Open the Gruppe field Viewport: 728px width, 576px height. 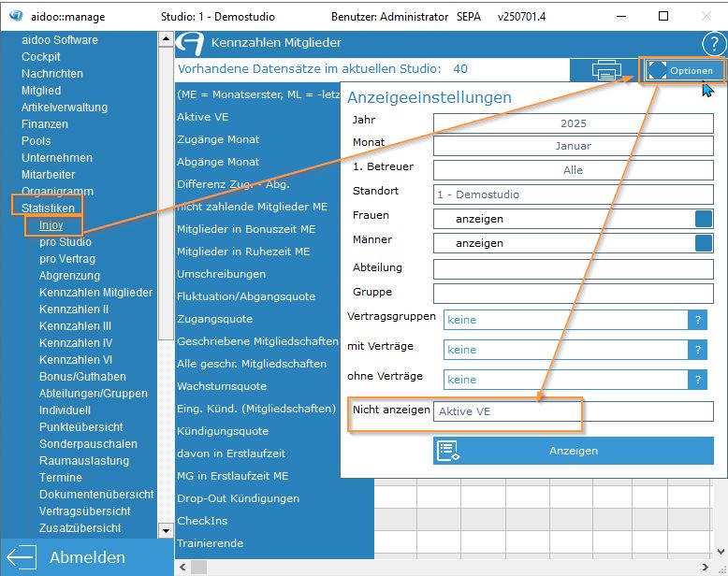(574, 294)
